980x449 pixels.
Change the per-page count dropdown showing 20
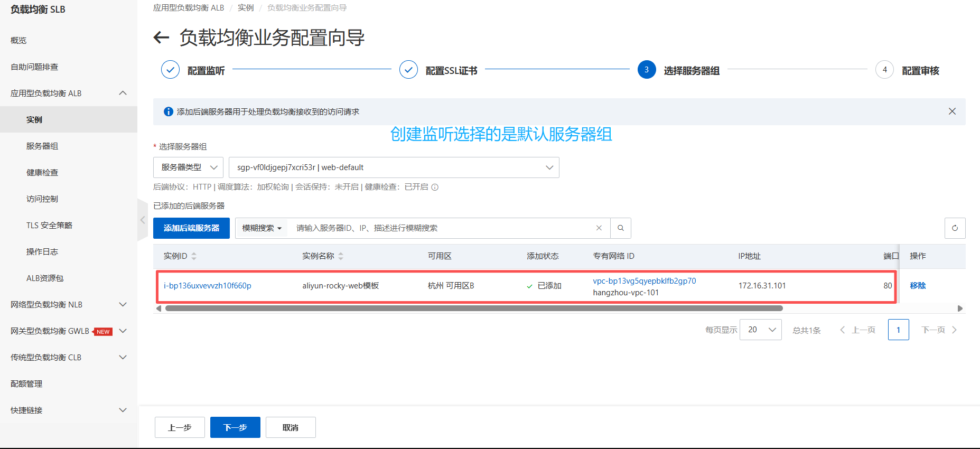760,330
